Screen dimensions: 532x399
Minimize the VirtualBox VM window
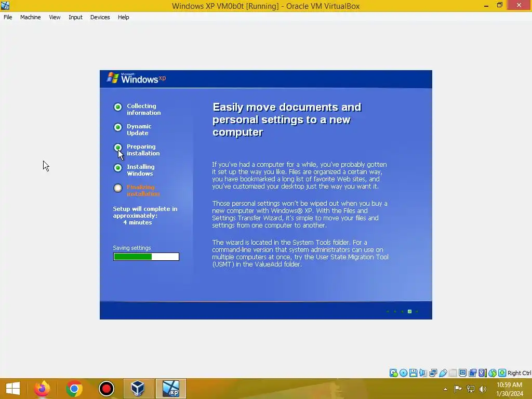486,5
